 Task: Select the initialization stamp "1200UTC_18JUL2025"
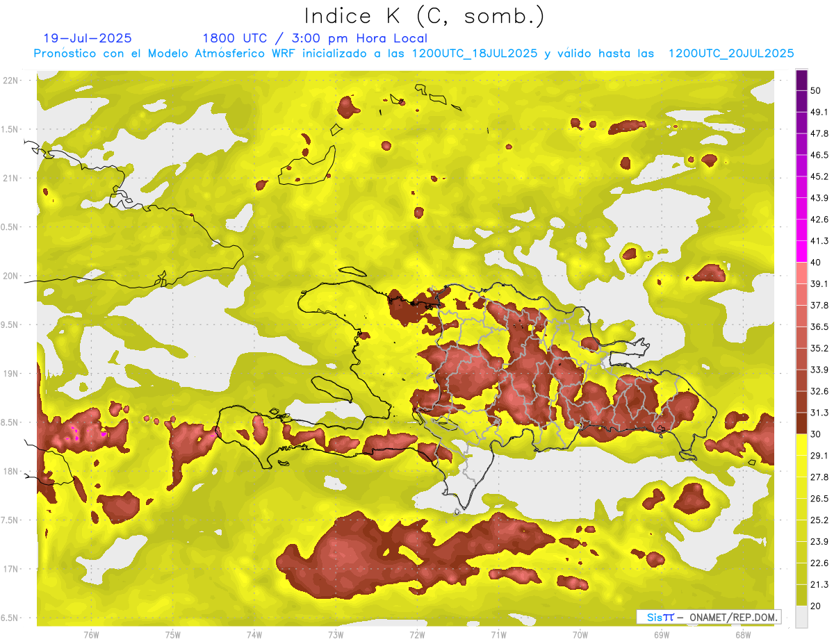point(475,53)
